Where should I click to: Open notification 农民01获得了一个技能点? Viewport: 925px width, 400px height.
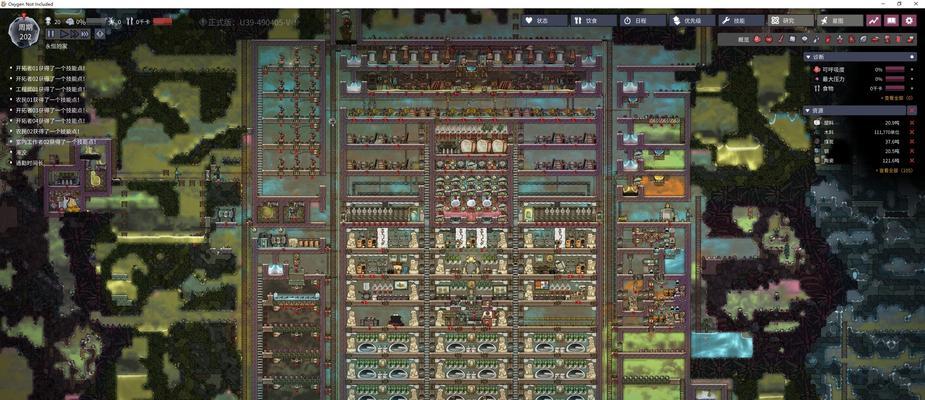pyautogui.click(x=46, y=100)
